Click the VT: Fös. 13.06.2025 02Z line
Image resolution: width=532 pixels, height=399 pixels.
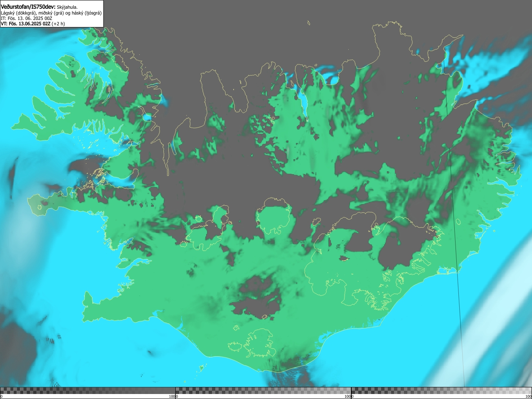click(x=33, y=24)
